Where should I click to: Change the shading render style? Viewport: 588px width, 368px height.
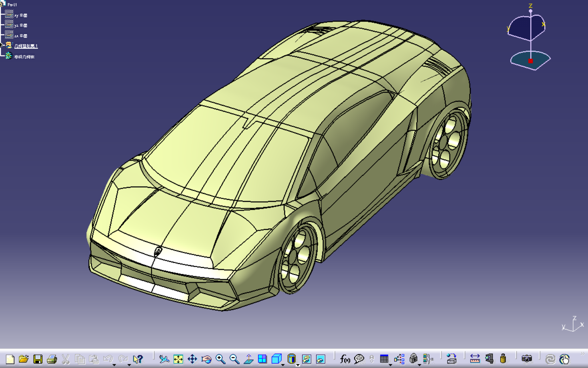coord(291,359)
